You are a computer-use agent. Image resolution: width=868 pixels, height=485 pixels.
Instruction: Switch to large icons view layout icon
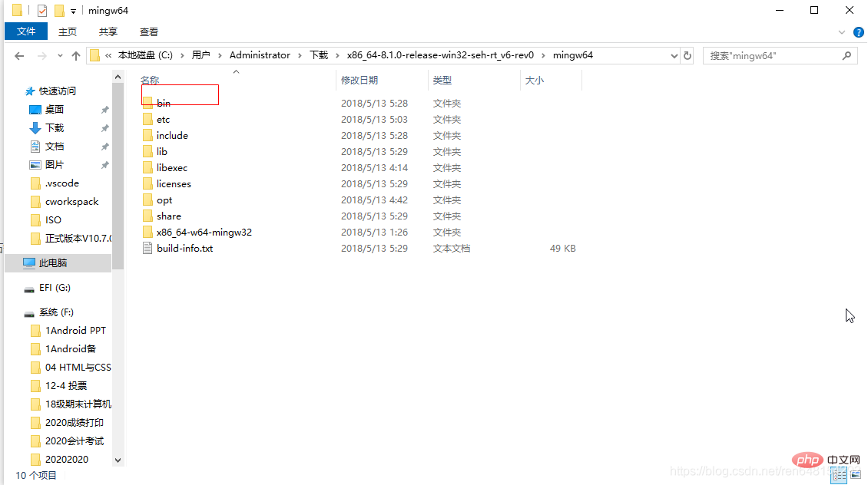pyautogui.click(x=856, y=474)
